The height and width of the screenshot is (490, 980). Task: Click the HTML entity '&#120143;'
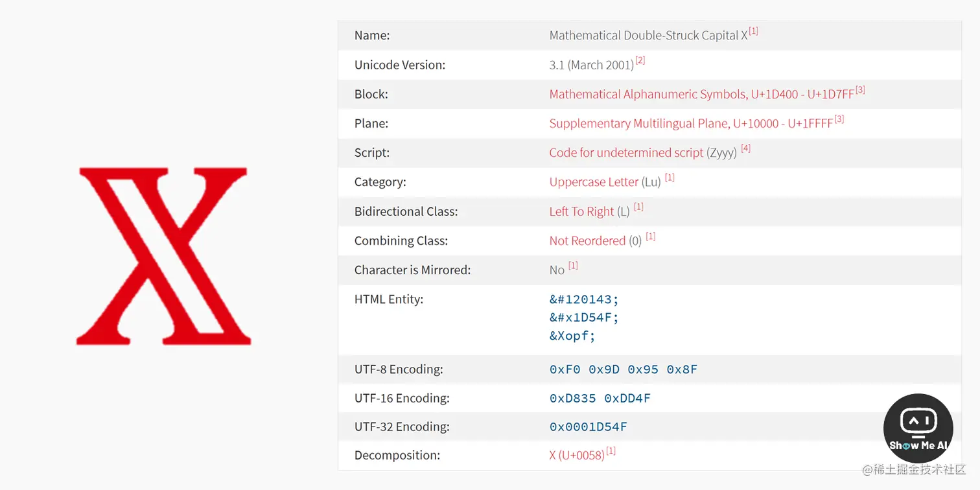(585, 299)
